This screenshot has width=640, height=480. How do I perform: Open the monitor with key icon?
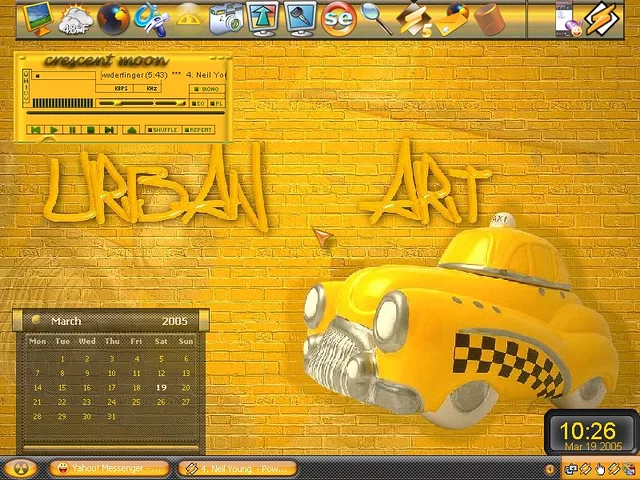[x=300, y=19]
